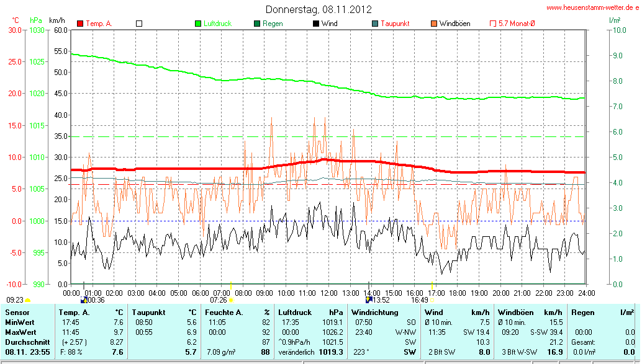Click the chart title Donnerstag, 08.11.2012

319,9
